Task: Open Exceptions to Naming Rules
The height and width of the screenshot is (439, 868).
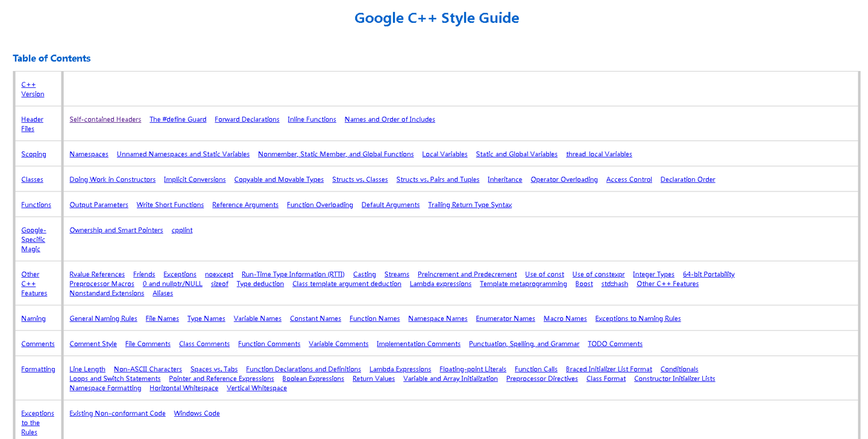Action: (638, 319)
